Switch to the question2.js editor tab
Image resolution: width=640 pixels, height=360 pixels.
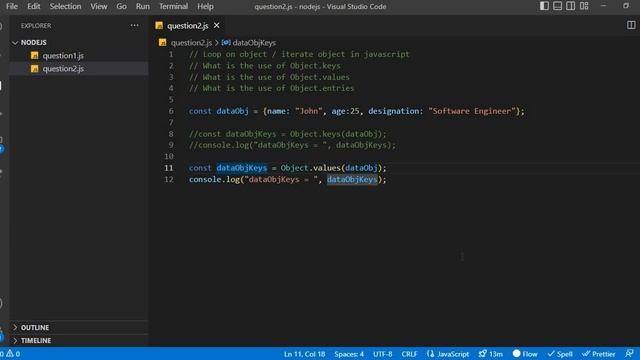click(x=187, y=26)
